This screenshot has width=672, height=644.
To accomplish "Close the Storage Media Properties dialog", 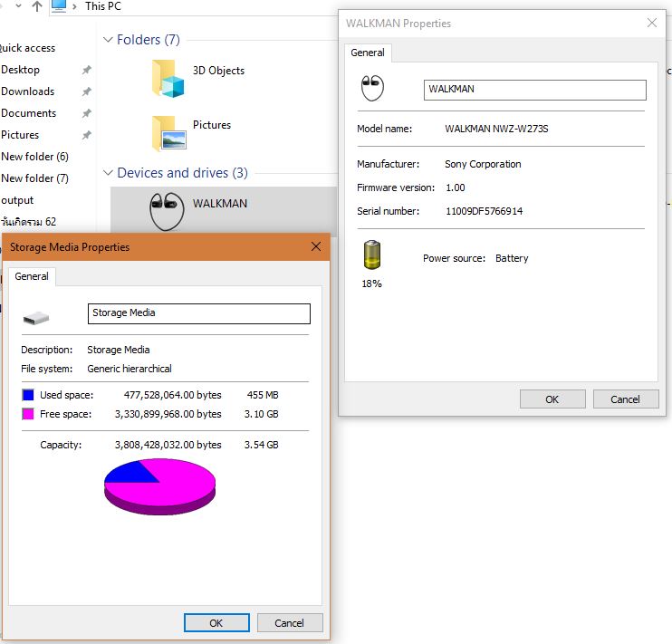I will [x=316, y=246].
